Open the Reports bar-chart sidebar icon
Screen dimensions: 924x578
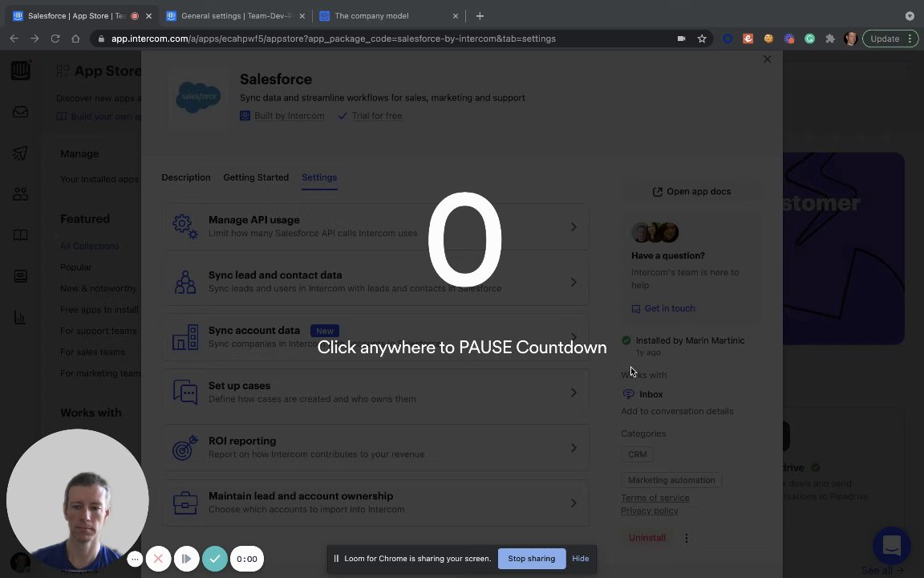pyautogui.click(x=21, y=317)
